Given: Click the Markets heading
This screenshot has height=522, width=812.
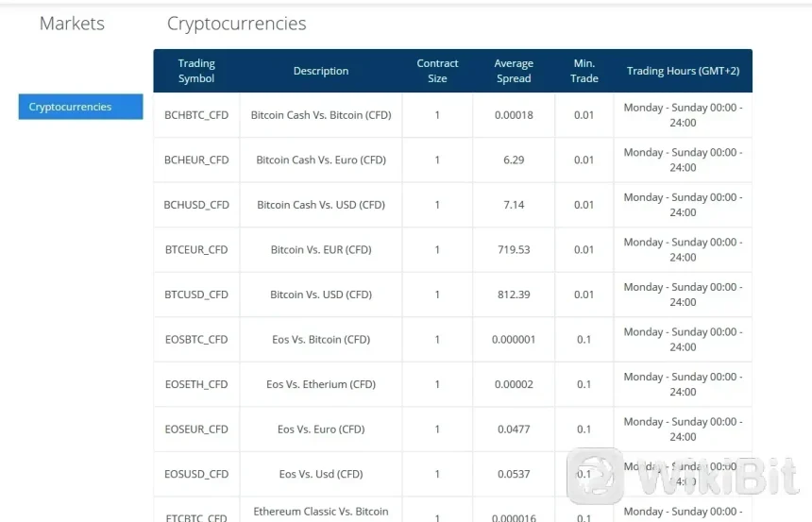Looking at the screenshot, I should 72,24.
